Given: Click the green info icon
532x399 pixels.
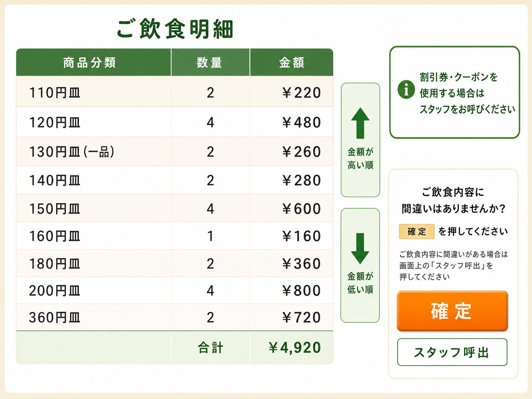Looking at the screenshot, I should pyautogui.click(x=406, y=89).
